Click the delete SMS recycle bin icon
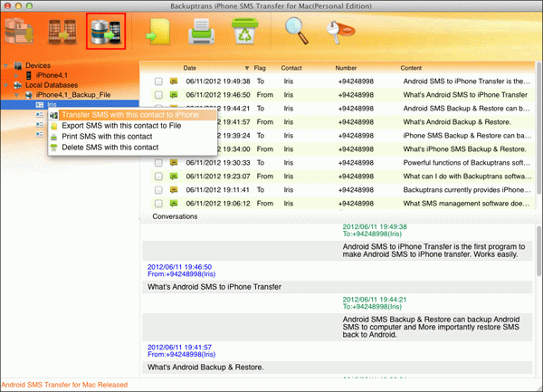The height and width of the screenshot is (392, 543). pyautogui.click(x=244, y=32)
